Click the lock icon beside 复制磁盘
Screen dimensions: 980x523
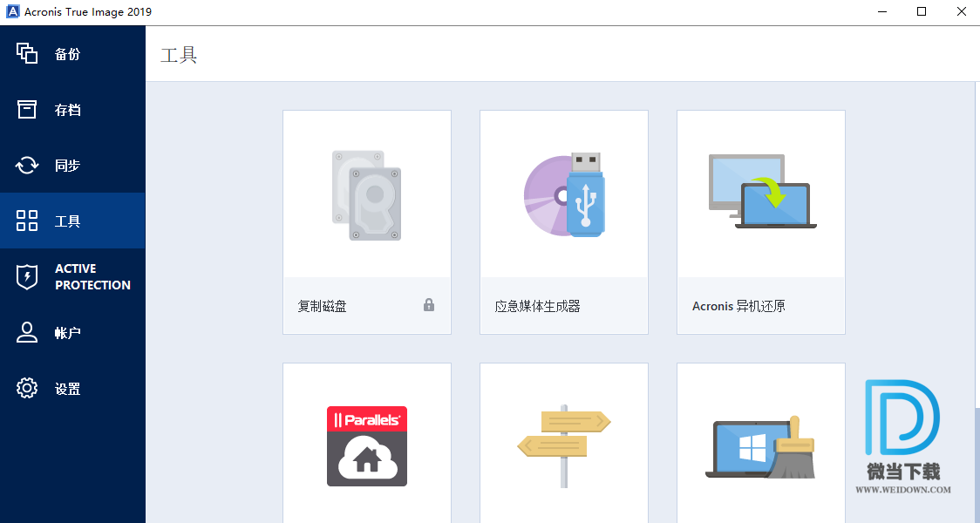(429, 305)
